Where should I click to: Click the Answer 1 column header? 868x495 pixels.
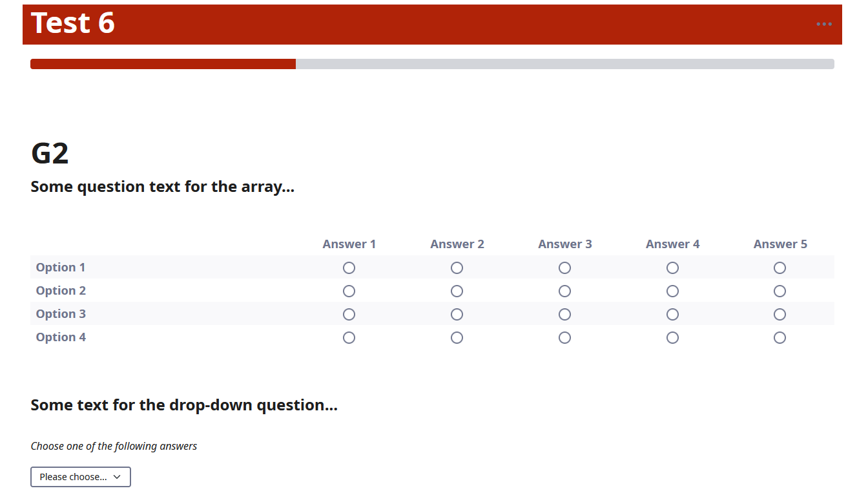point(349,244)
